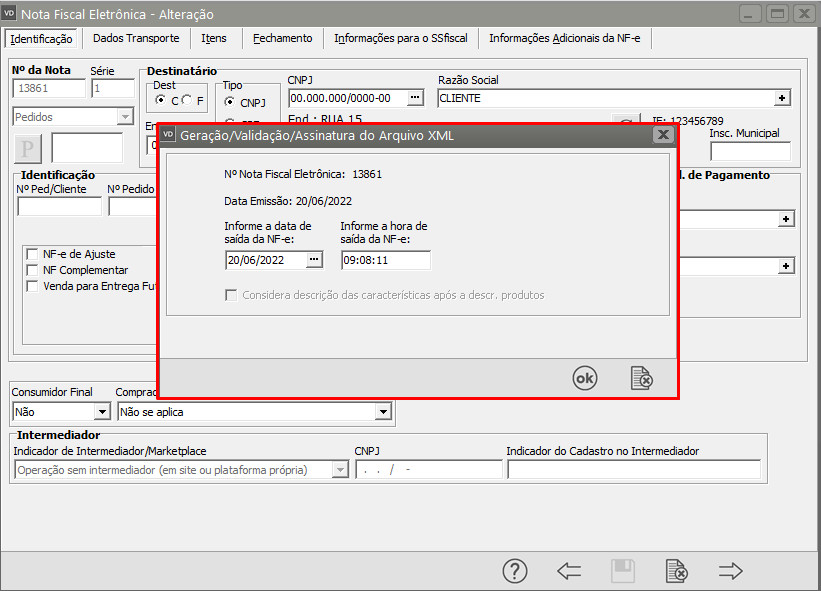Click the hora de saída time field
This screenshot has width=821, height=591.
pyautogui.click(x=385, y=260)
